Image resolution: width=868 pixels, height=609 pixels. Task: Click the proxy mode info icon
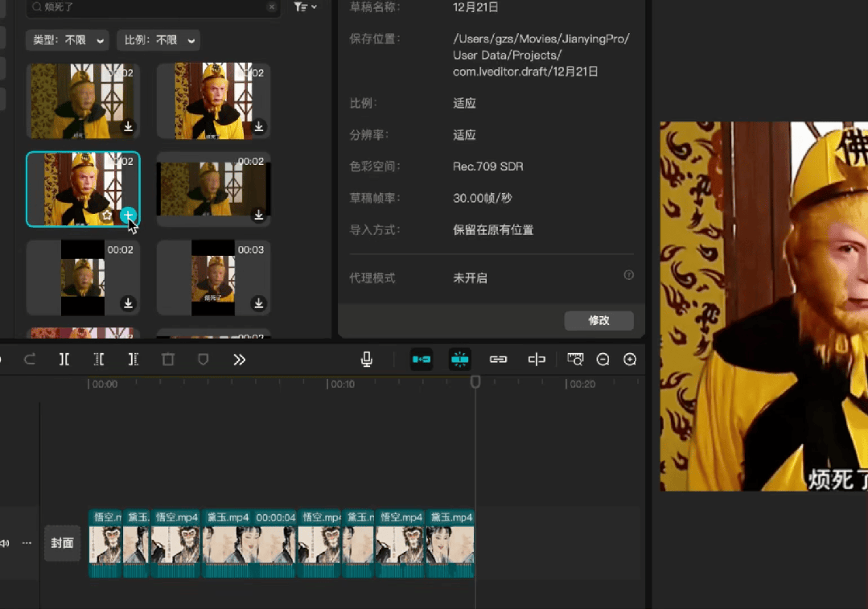tap(629, 275)
